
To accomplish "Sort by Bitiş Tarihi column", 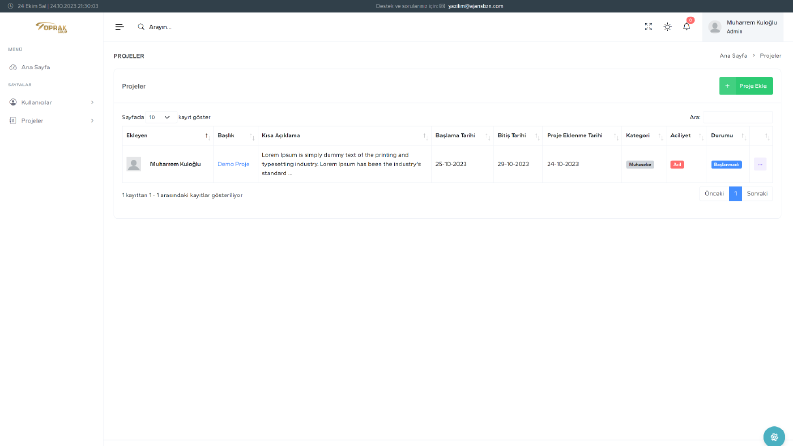I will [x=518, y=136].
